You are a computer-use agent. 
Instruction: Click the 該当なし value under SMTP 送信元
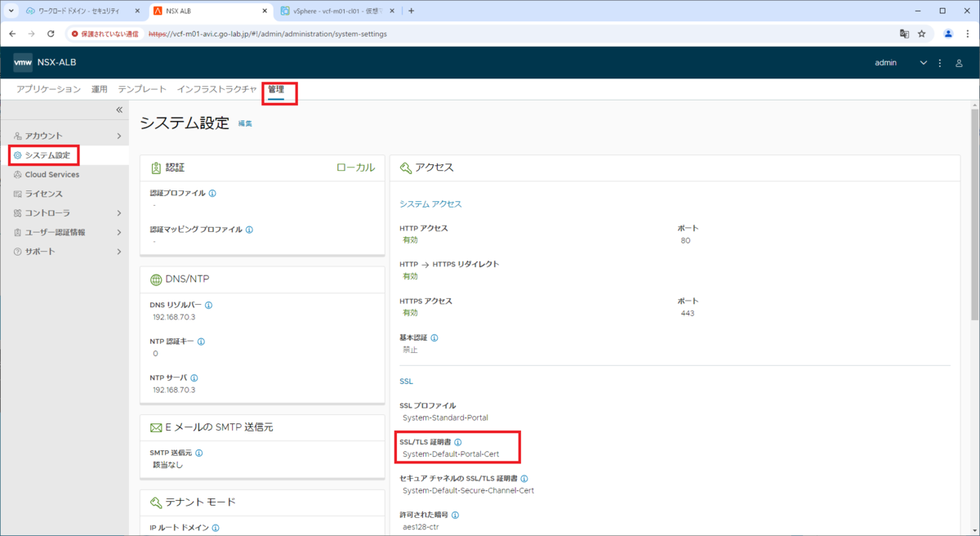point(167,465)
